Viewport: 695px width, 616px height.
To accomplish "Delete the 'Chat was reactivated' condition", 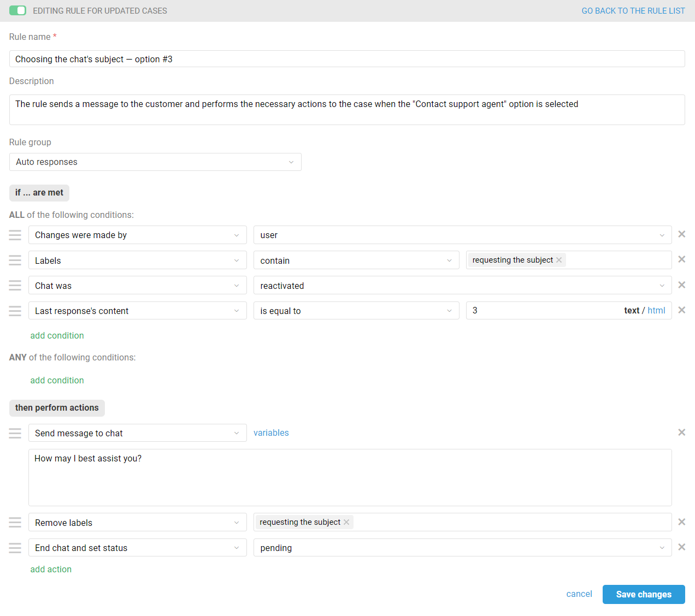I will 681,285.
